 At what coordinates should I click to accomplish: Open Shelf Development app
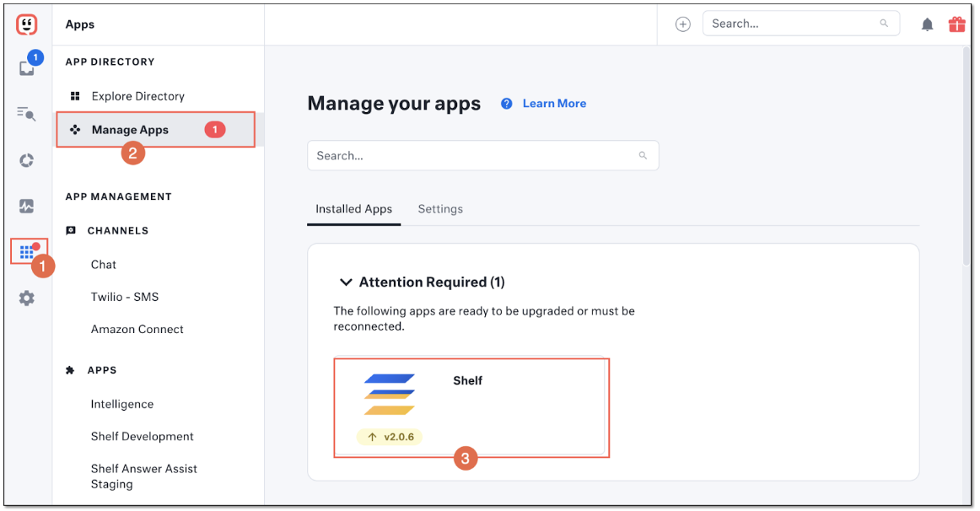click(143, 437)
